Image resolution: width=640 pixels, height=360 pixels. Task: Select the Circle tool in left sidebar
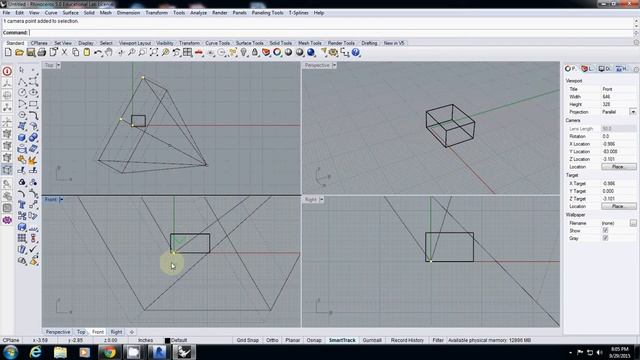point(22,93)
